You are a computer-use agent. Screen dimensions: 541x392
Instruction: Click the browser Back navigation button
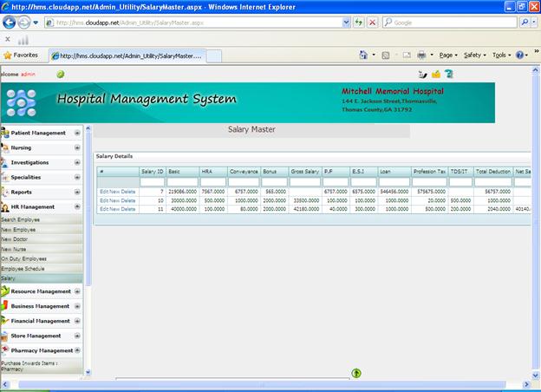pyautogui.click(x=10, y=23)
